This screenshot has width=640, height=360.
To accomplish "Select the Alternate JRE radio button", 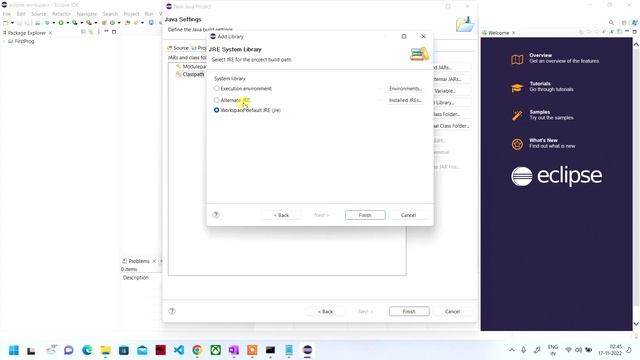I will click(216, 100).
